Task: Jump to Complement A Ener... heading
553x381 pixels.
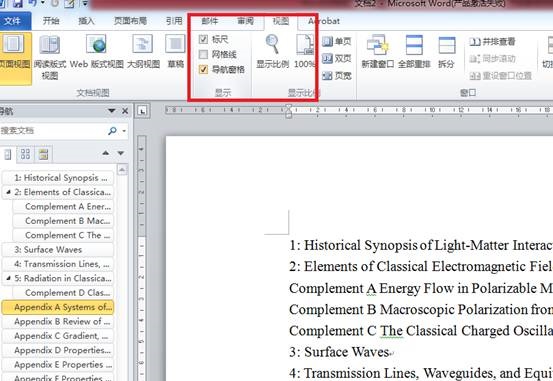Action: [63, 206]
